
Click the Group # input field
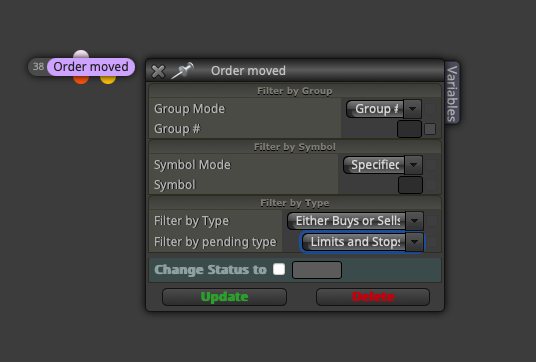[409, 129]
